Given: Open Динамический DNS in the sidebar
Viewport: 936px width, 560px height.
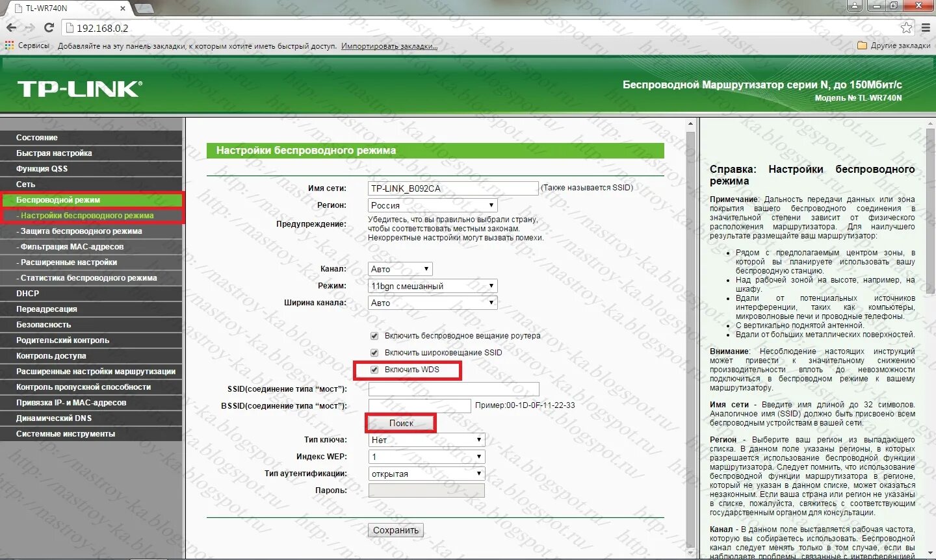Looking at the screenshot, I should point(91,418).
